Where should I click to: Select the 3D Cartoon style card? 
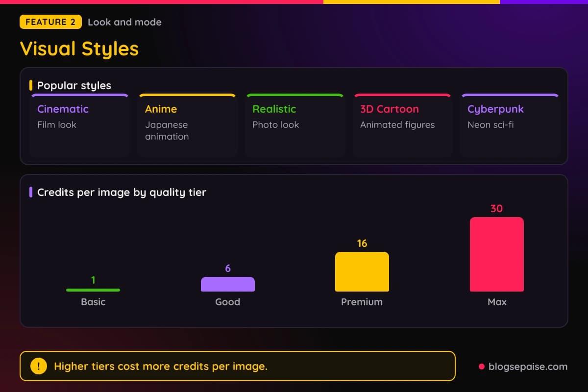click(x=403, y=125)
